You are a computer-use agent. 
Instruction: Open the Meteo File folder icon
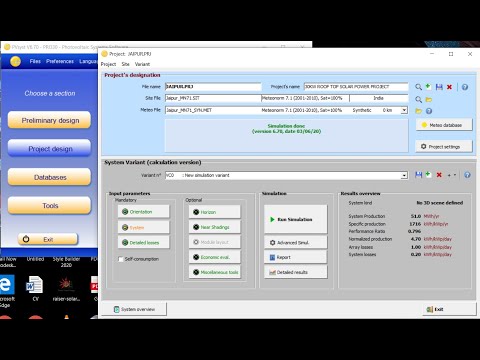tap(418, 111)
